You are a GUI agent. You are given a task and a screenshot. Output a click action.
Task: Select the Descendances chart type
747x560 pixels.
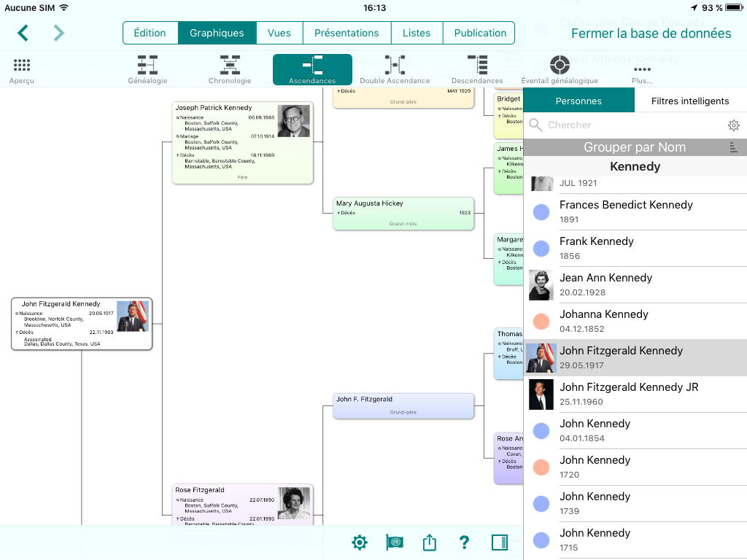(477, 69)
